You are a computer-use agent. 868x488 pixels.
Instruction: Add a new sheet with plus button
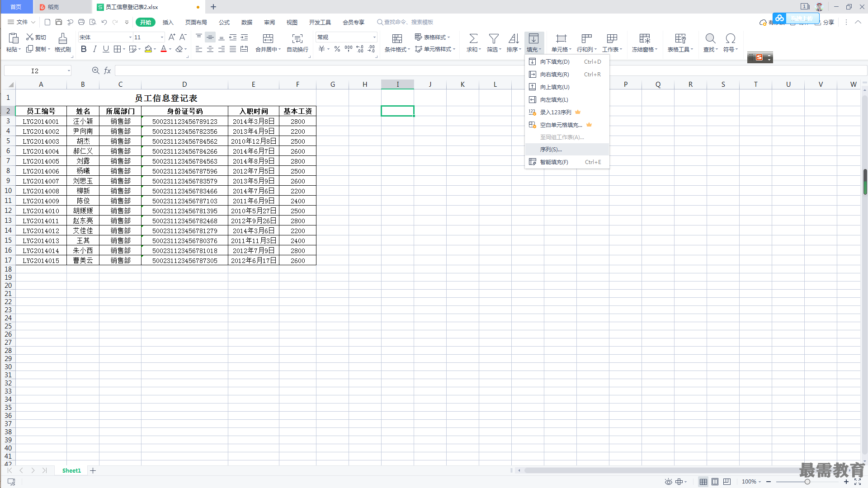click(93, 470)
